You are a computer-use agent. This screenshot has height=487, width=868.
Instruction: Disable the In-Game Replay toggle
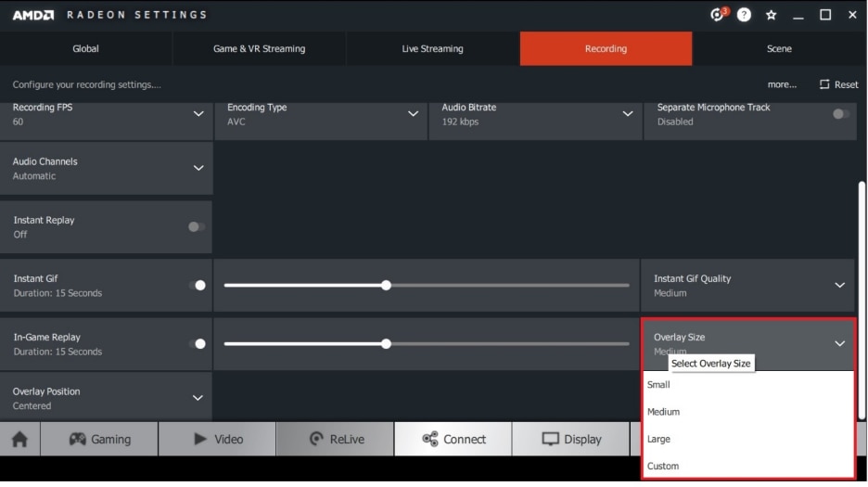pyautogui.click(x=198, y=344)
